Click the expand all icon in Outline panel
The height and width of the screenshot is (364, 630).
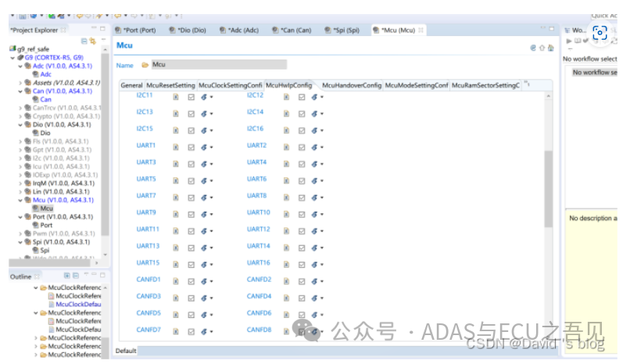(67, 276)
